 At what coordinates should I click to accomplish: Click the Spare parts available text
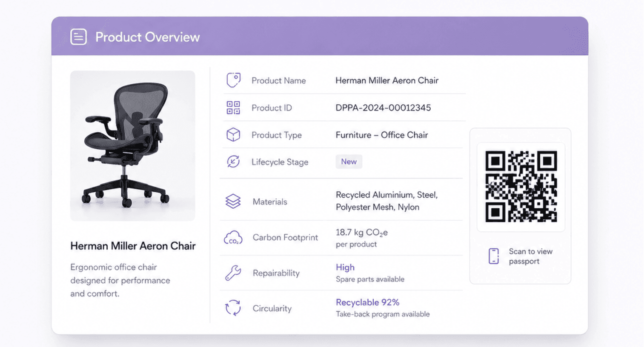click(370, 279)
